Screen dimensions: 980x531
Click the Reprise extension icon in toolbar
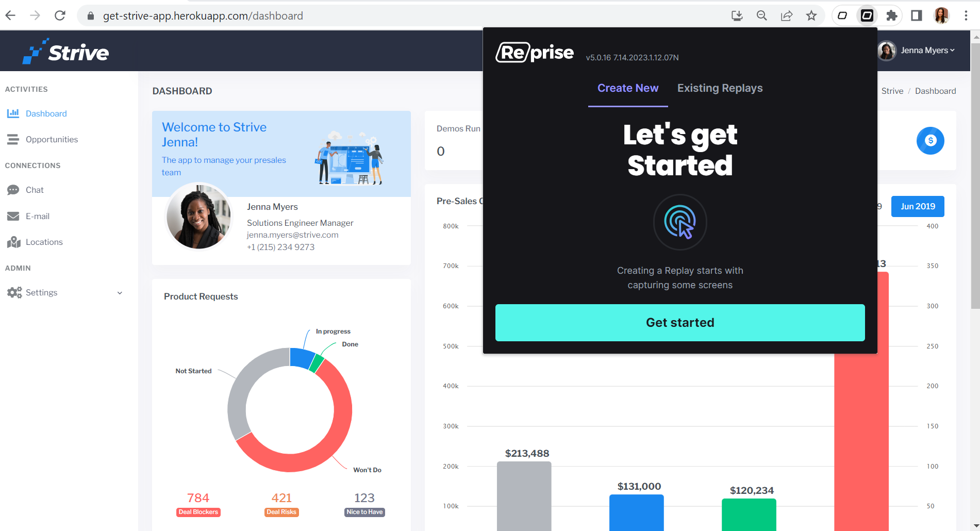pos(867,15)
